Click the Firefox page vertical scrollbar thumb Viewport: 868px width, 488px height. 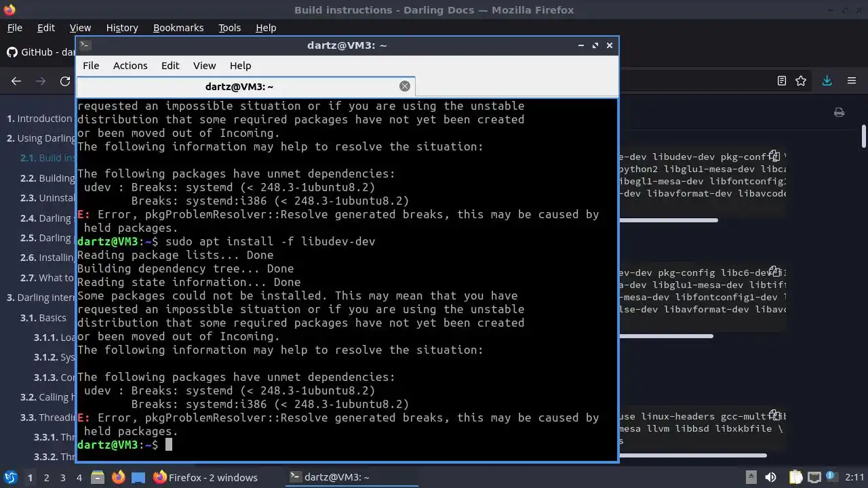click(864, 136)
